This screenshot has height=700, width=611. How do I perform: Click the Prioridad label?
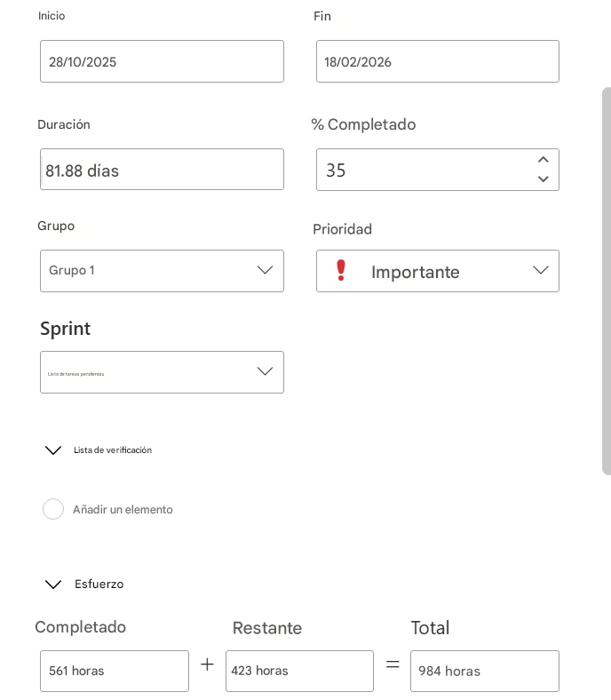[342, 229]
